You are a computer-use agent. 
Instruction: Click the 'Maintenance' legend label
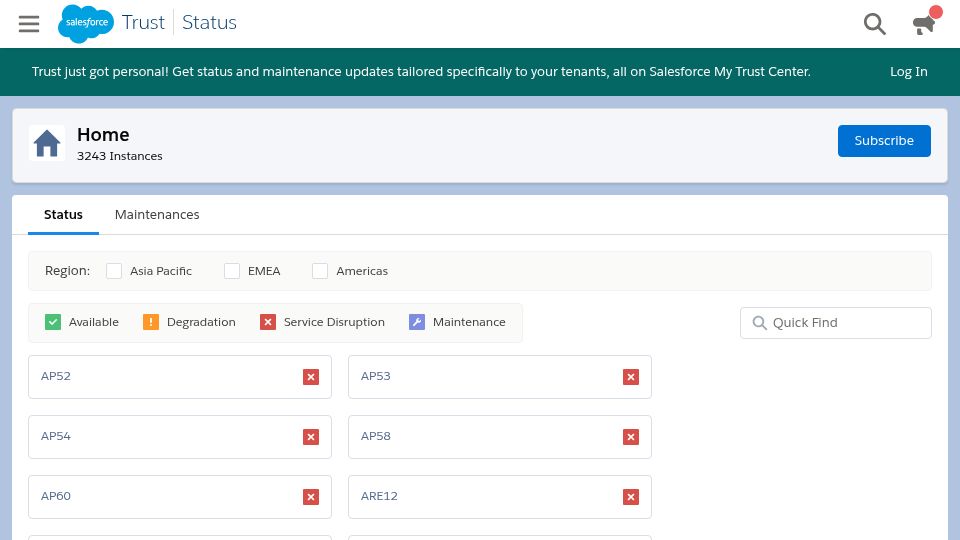[x=469, y=322]
